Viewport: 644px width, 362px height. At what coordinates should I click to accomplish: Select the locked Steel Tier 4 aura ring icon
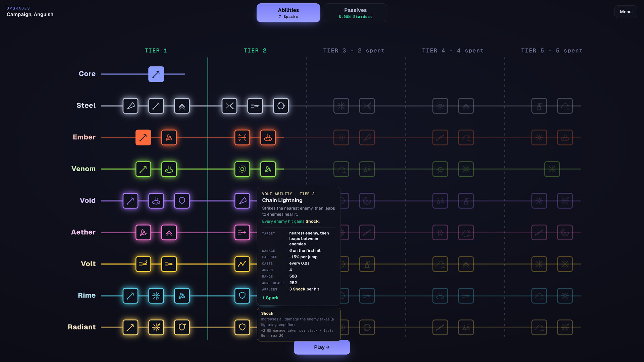pos(440,106)
